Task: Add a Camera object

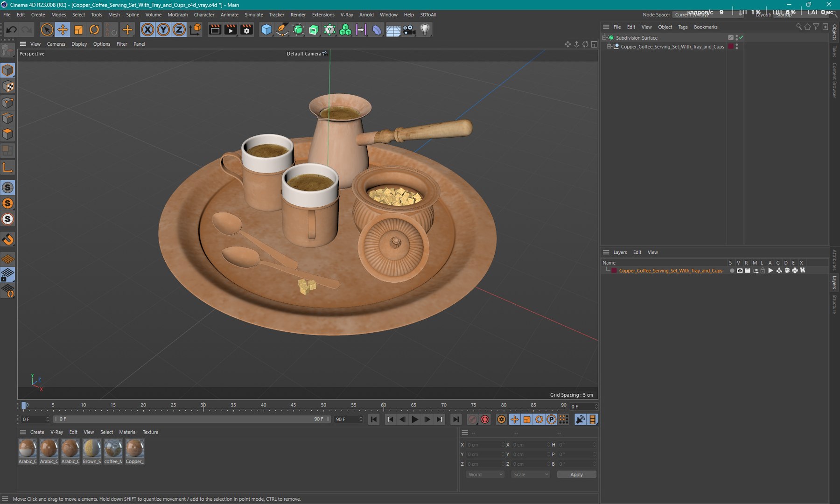Action: 409,30
